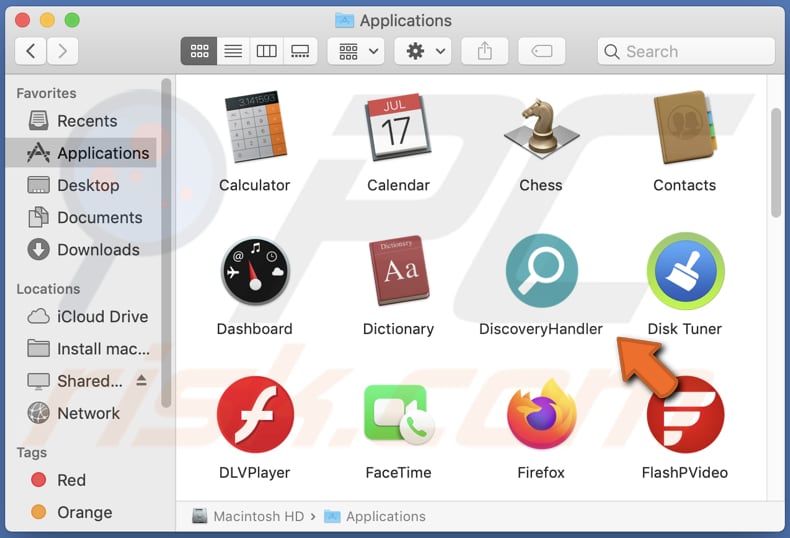Select the FaceTime app icon
The image size is (790, 538).
pos(399,415)
